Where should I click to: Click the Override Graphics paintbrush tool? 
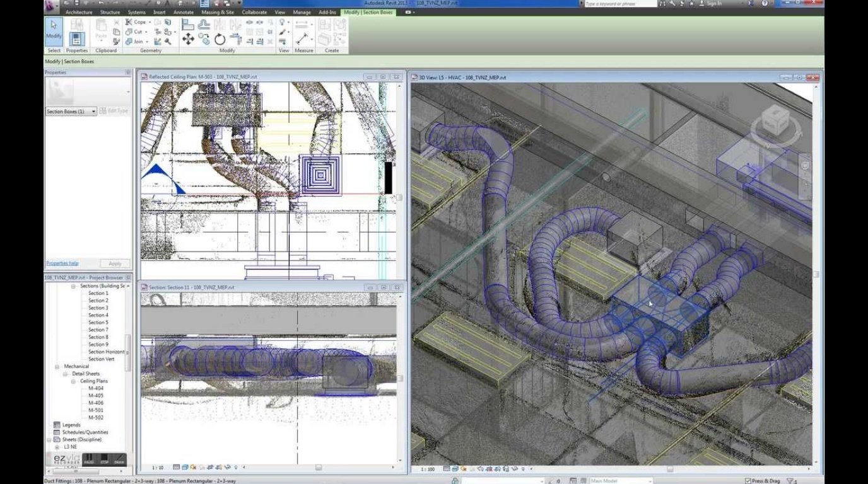click(282, 32)
